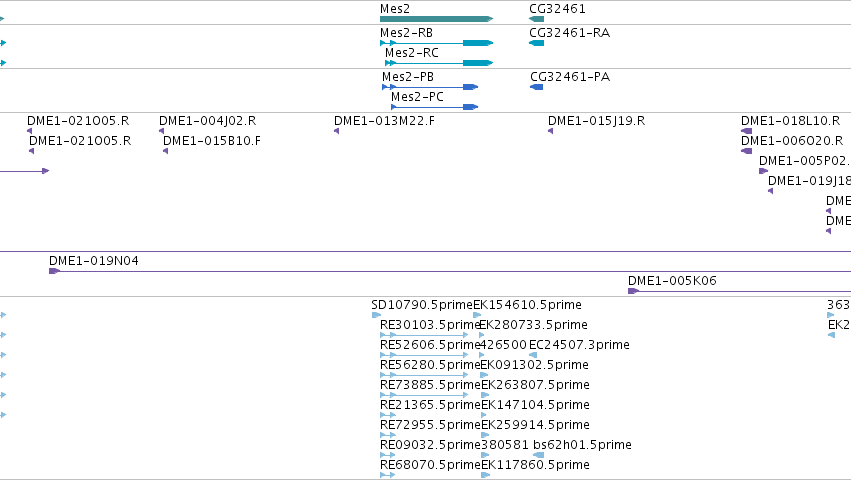This screenshot has height=480, width=851.
Task: Select the RE30103.5prime EST feature
Action: [424, 335]
